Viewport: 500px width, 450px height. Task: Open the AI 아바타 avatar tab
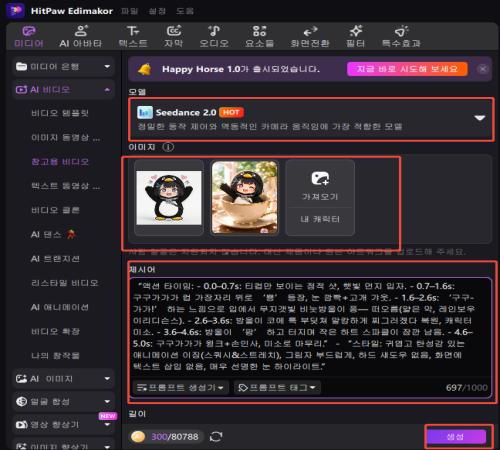coord(81,36)
